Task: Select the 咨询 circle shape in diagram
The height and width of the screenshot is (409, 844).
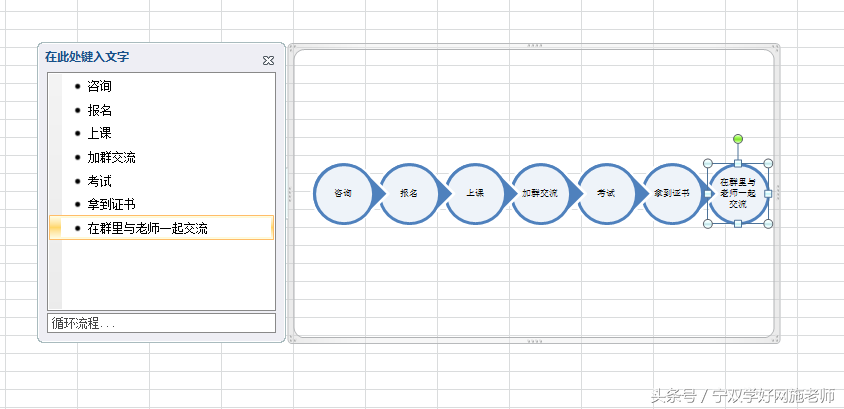Action: [343, 193]
